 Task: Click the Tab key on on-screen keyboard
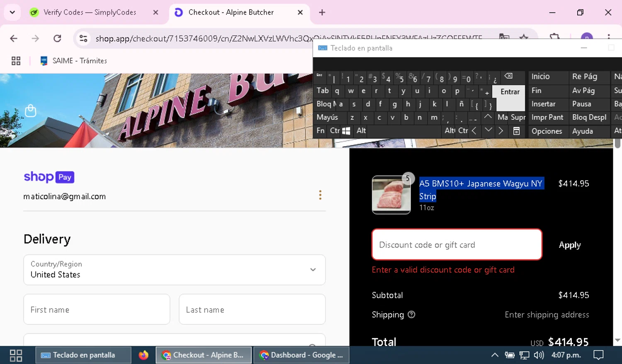tap(323, 91)
